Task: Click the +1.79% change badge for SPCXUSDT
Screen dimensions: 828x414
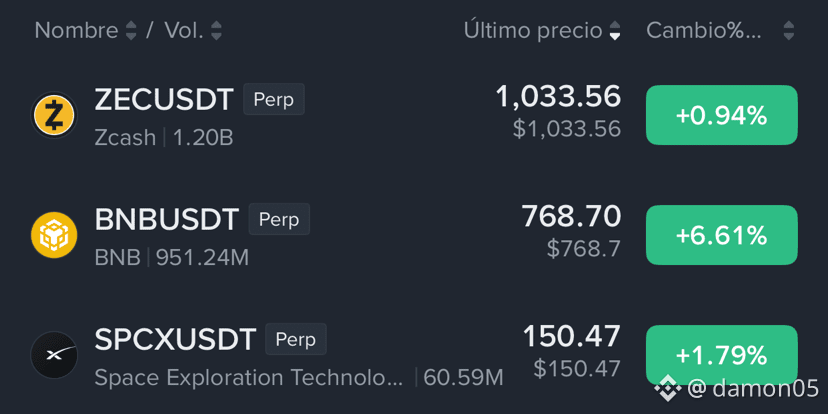Action: coord(721,355)
